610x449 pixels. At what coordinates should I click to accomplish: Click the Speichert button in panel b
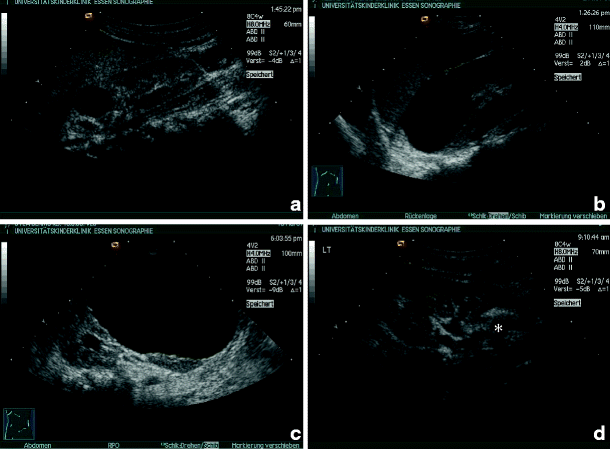pos(568,77)
